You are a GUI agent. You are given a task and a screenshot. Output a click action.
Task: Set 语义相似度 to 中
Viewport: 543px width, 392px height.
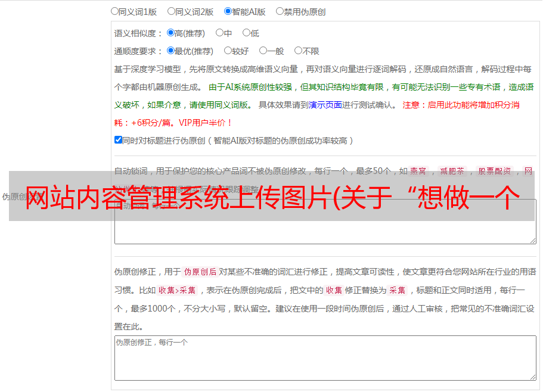pos(219,33)
